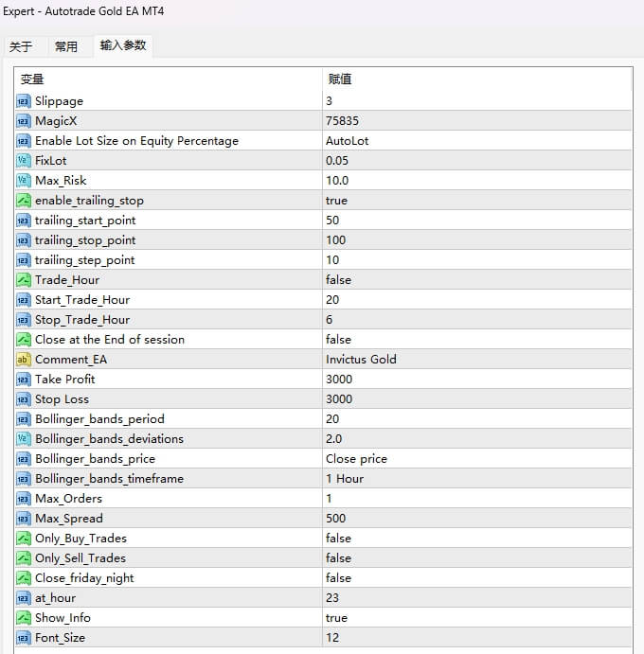
Task: Open the Close price dropdown value
Action: tap(356, 459)
